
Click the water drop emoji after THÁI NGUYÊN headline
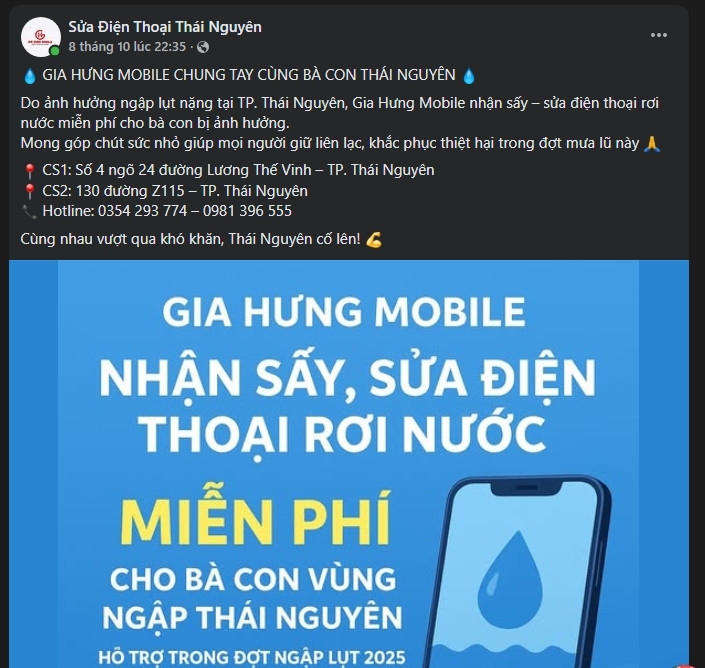[469, 76]
